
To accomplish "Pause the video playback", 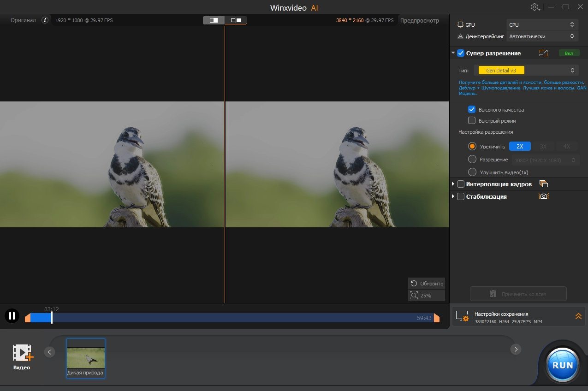I will 12,316.
